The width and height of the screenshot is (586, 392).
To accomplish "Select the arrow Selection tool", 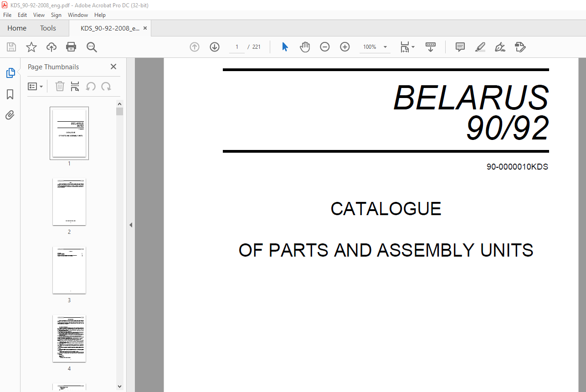I will pos(285,47).
